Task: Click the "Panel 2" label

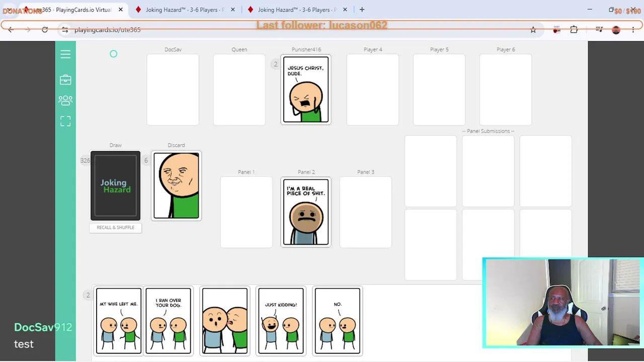Action: pyautogui.click(x=306, y=172)
